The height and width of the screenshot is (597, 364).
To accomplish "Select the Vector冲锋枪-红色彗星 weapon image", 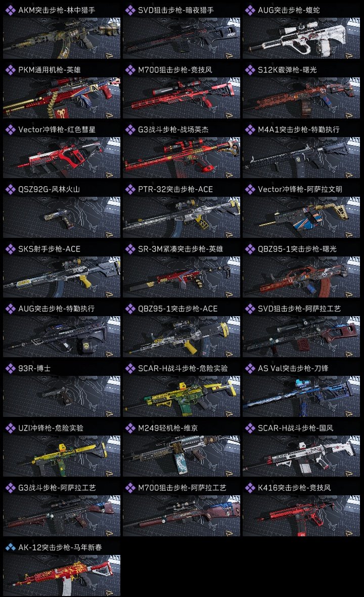I will (x=62, y=158).
